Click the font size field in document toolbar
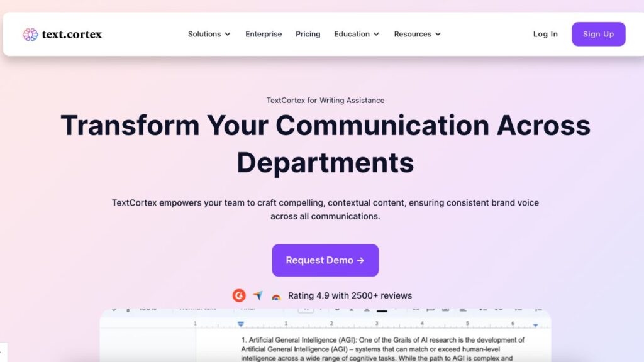Viewport: 644px width, 362px height. (306, 309)
